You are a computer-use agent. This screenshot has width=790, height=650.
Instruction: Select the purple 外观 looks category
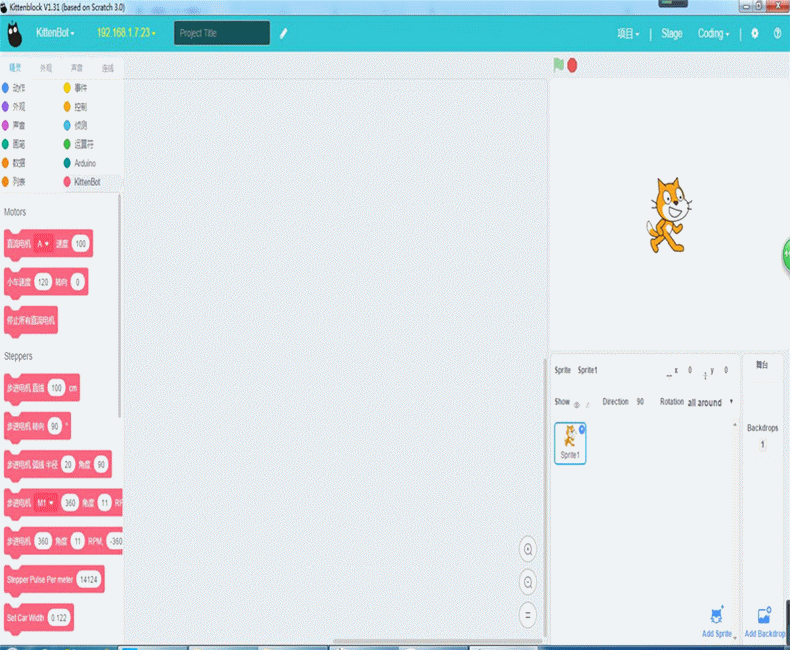tap(14, 107)
